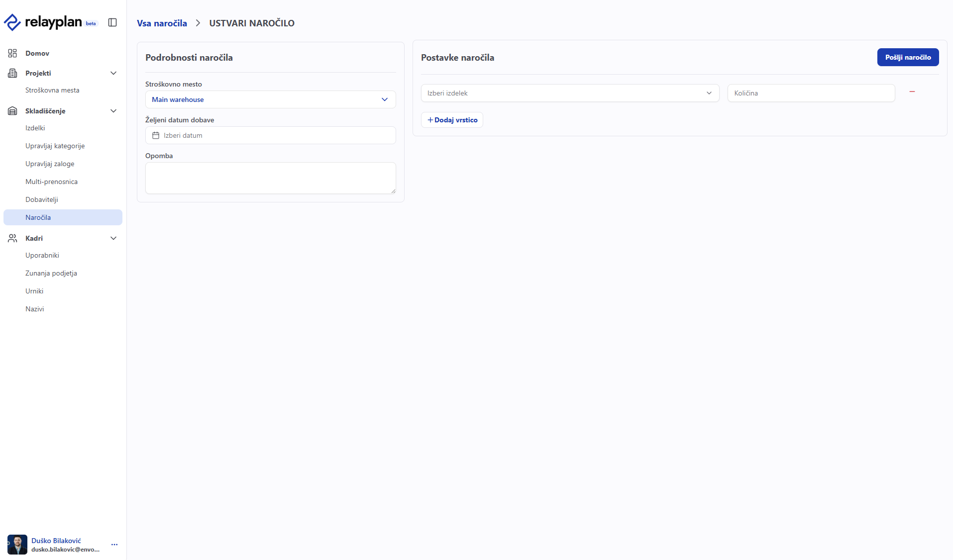Click the Domov grid icon
953x560 pixels.
[12, 53]
